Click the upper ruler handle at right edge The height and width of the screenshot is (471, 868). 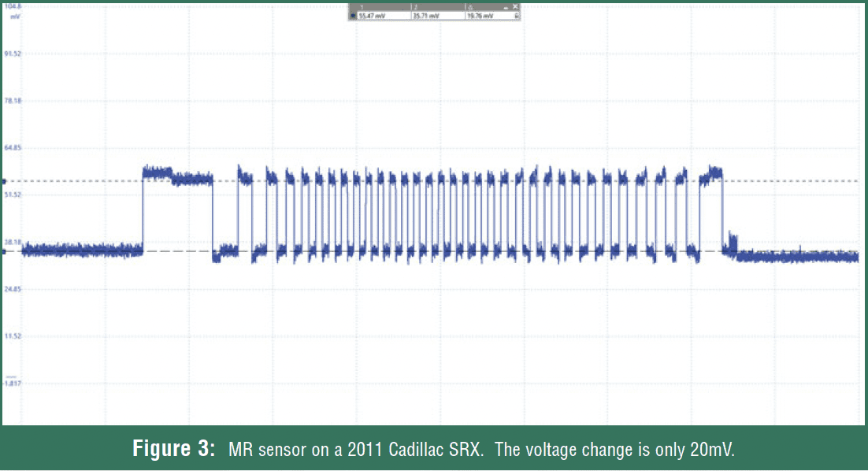click(861, 180)
